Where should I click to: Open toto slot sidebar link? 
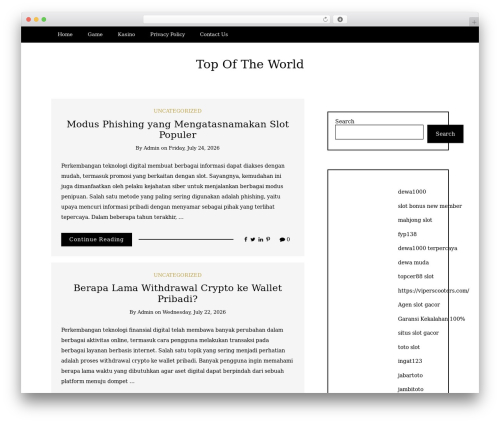pos(409,347)
